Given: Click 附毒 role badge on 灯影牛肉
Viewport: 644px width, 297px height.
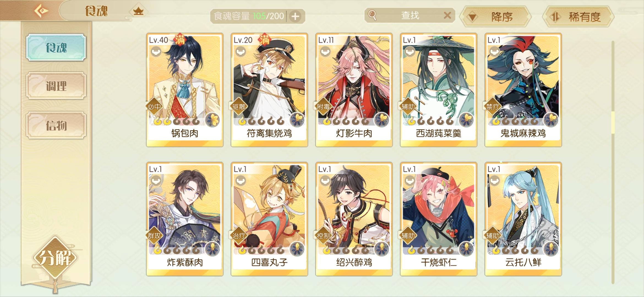Looking at the screenshot, I should coord(323,106).
